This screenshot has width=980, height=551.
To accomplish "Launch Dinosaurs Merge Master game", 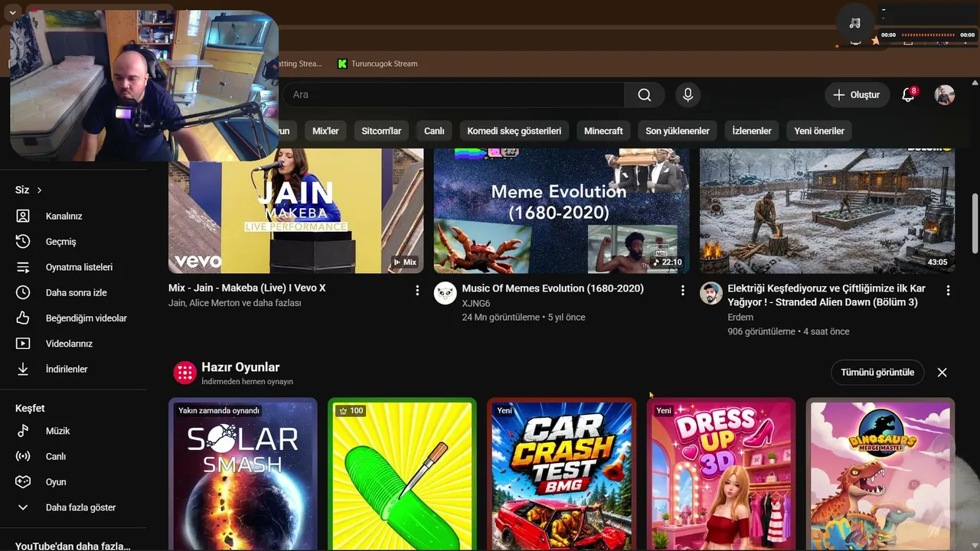I will [x=880, y=474].
